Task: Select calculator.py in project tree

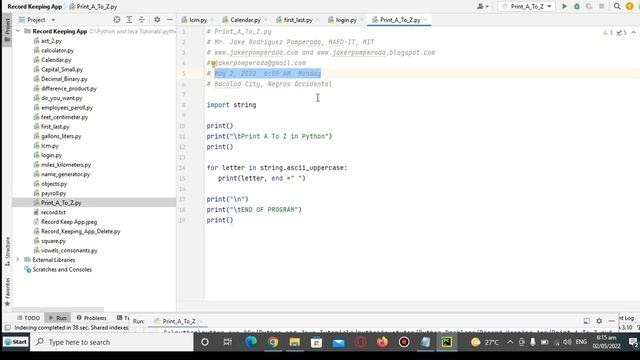Action: pyautogui.click(x=57, y=50)
